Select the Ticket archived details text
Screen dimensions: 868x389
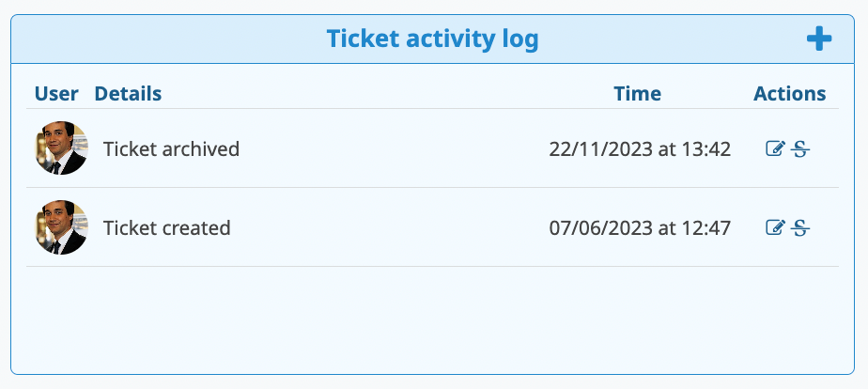coord(171,148)
